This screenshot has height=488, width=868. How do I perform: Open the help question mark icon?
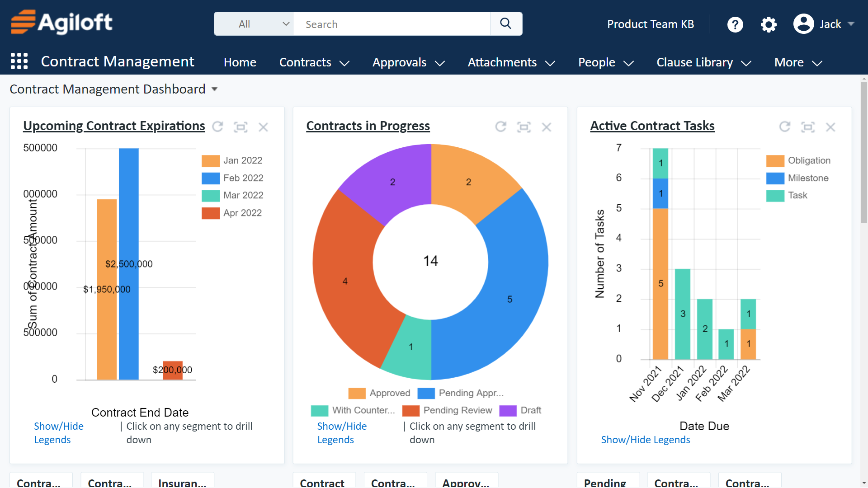735,24
